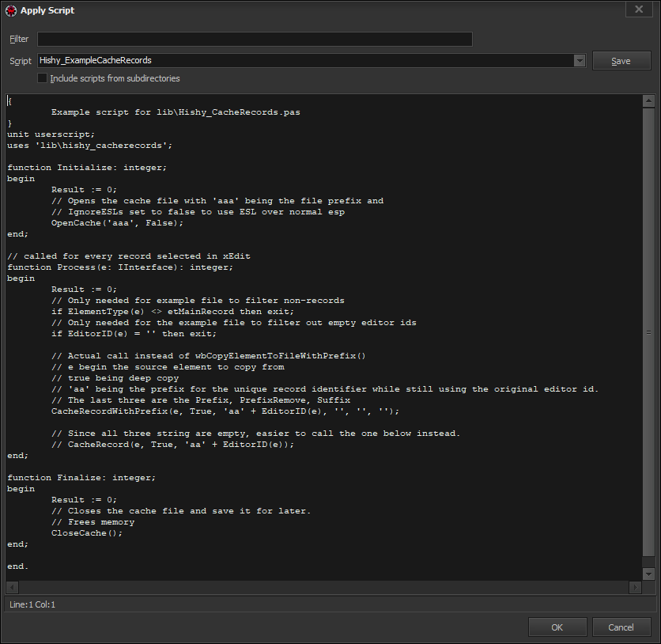This screenshot has width=661, height=644.
Task: Close the Apply Script dialog
Action: coord(638,9)
